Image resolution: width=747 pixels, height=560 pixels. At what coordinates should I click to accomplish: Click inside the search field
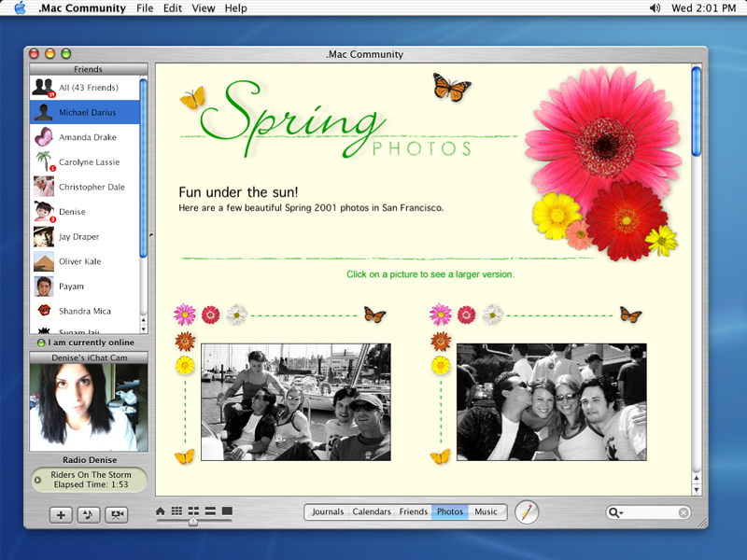[650, 512]
